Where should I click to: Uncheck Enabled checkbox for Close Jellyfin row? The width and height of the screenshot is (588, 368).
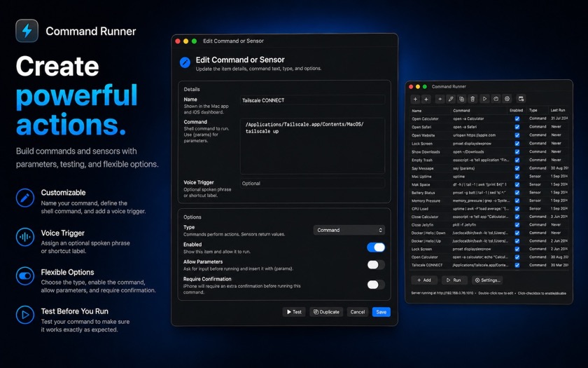pos(517,225)
